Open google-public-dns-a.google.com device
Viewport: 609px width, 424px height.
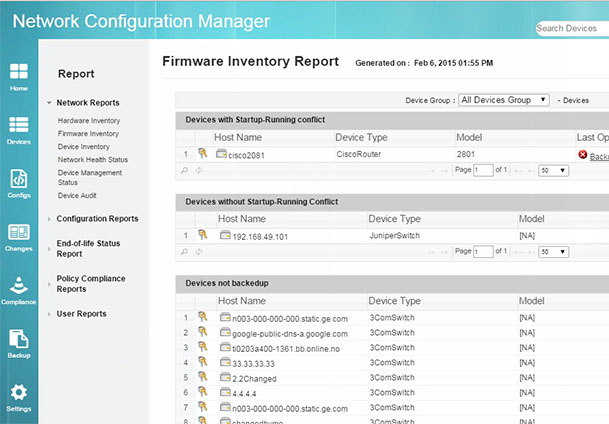(290, 333)
